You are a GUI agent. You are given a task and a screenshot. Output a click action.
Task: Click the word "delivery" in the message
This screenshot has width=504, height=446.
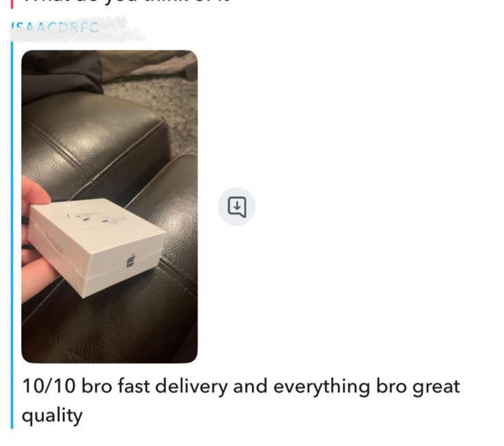pyautogui.click(x=192, y=386)
